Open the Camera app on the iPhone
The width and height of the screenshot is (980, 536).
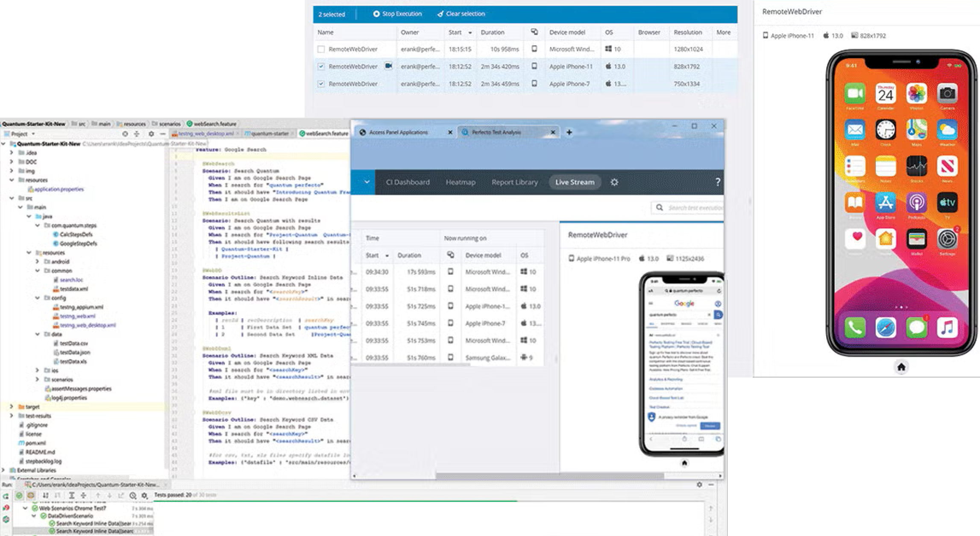pyautogui.click(x=947, y=94)
